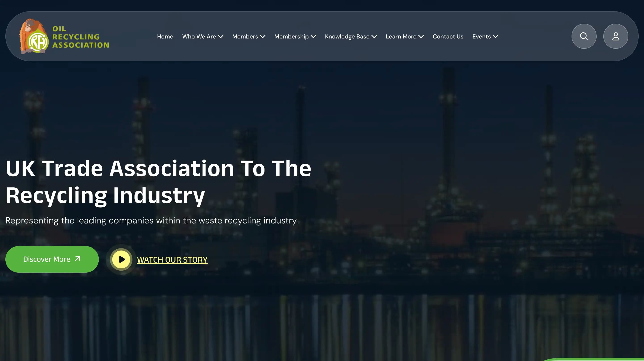Click the Members navigation label
Viewport: 644px width, 361px height.
(245, 36)
